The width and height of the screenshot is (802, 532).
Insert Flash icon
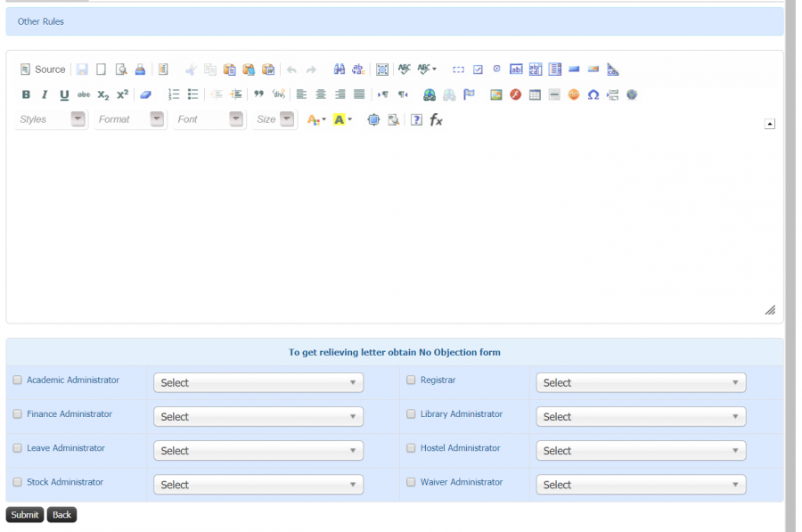pyautogui.click(x=516, y=94)
